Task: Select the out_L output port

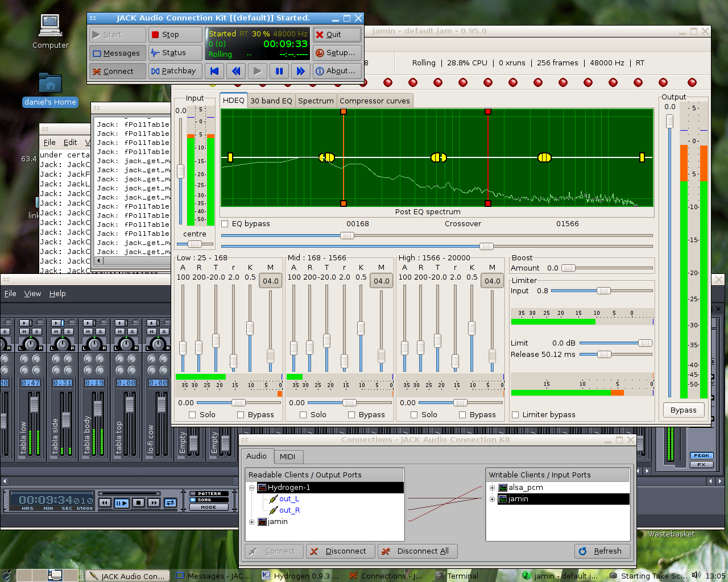Action: [289, 499]
